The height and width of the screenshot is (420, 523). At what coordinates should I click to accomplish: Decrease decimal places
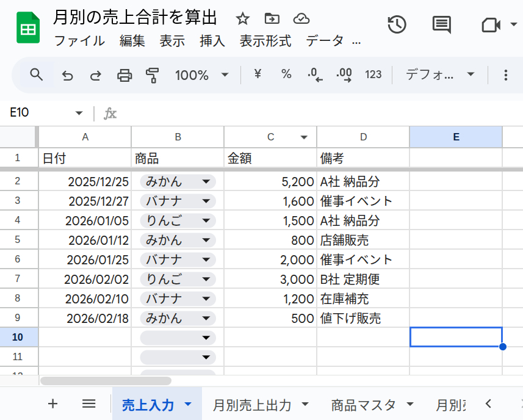[315, 74]
